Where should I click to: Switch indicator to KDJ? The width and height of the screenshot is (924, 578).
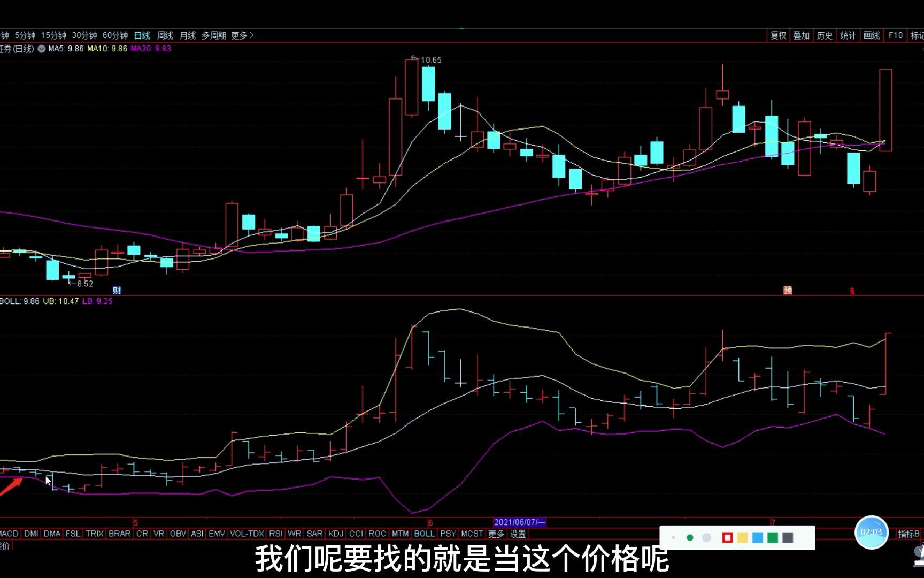336,534
